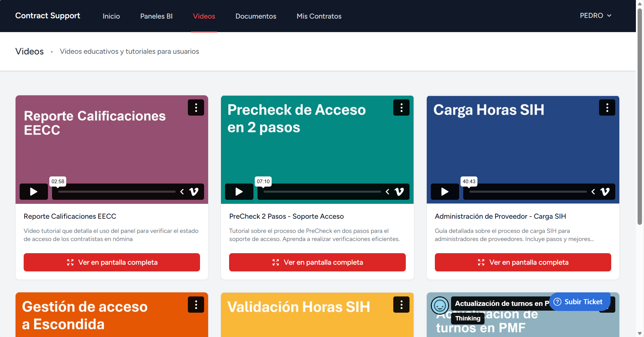Seek in Carga Horas SIH progress bar
644x337 pixels.
[x=528, y=192]
